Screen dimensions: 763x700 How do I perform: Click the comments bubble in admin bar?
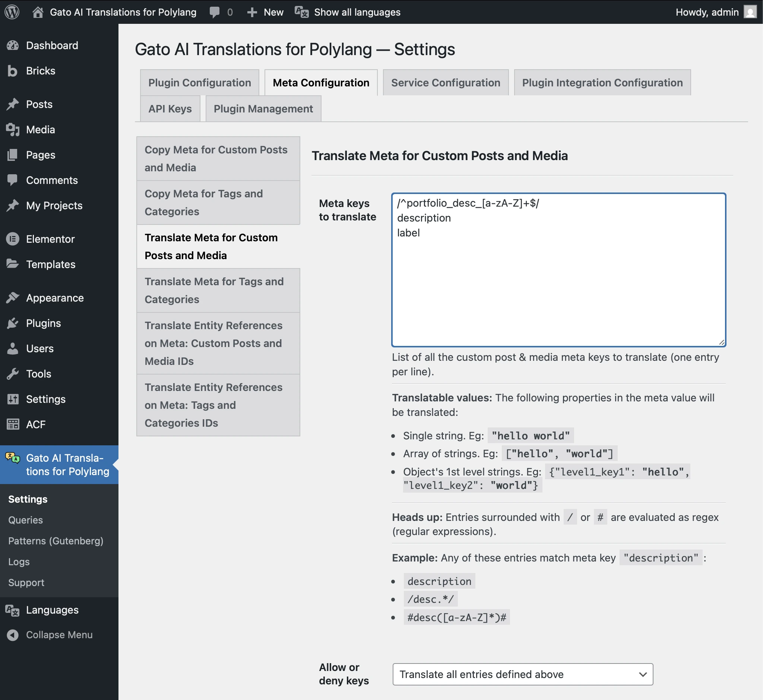[x=215, y=12]
